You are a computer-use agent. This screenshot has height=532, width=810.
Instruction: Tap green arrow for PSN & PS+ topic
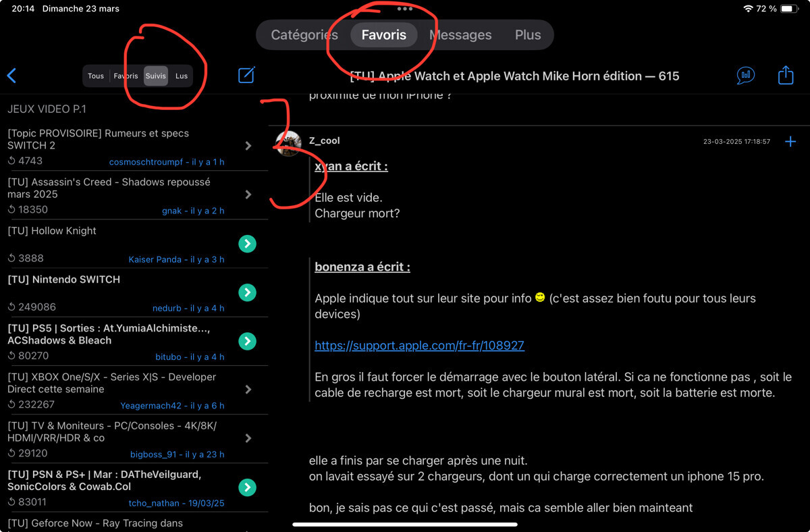click(248, 487)
